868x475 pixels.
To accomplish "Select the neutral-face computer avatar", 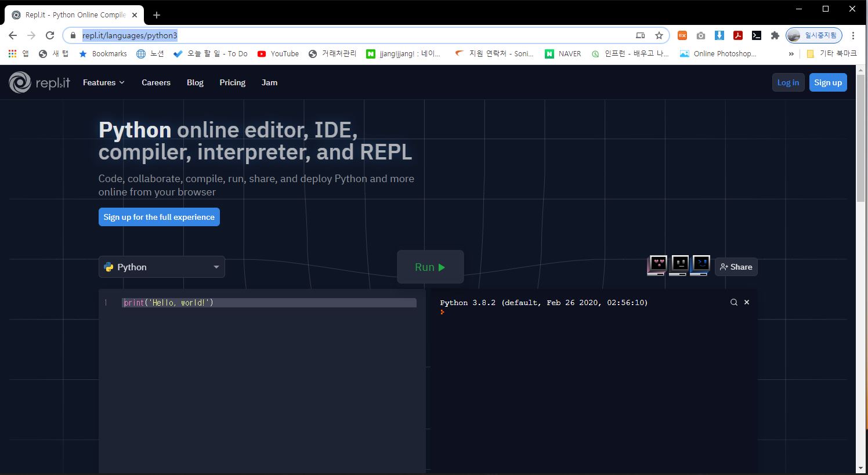I will [678, 266].
